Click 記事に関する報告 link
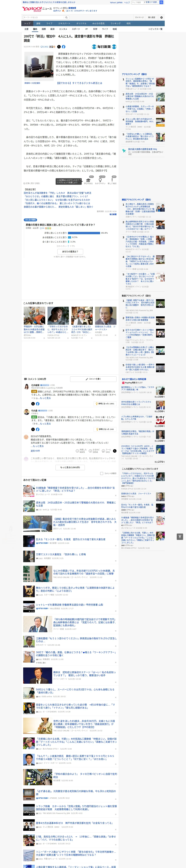186x868 pixels. point(32,183)
